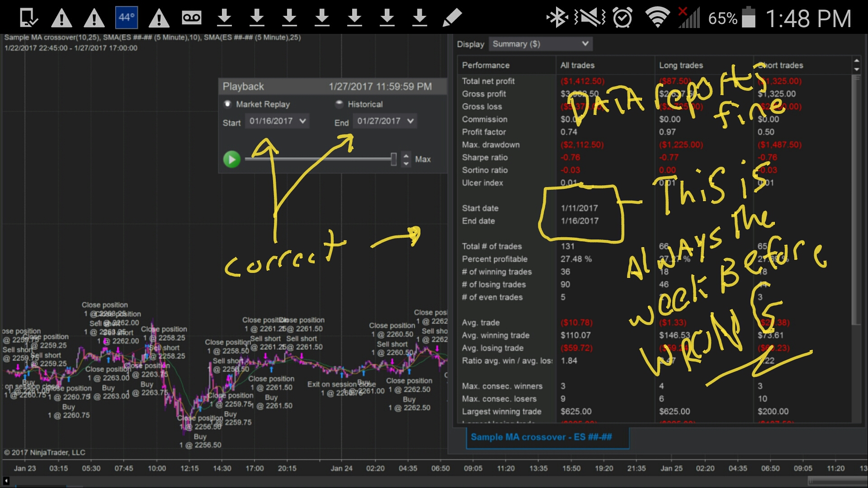Viewport: 868px width, 488px height.
Task: Tap the Wi-Fi status icon
Action: click(657, 18)
